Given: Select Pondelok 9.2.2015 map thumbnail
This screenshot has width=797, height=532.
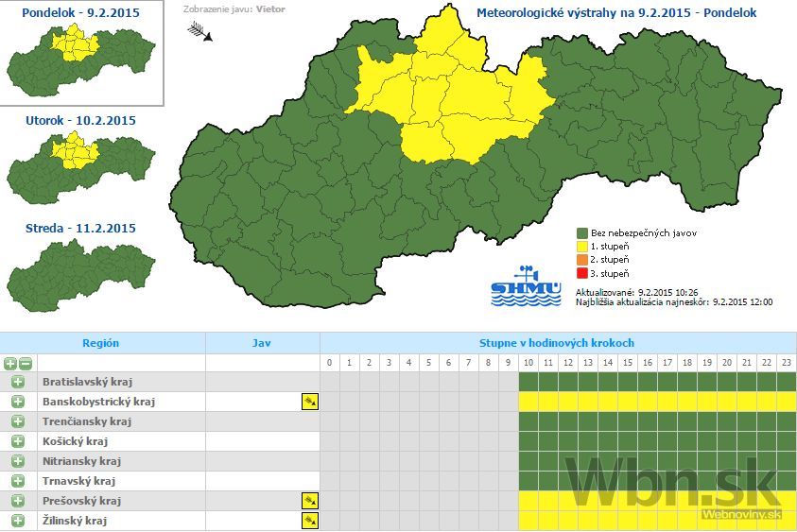Looking at the screenshot, I should [80, 60].
